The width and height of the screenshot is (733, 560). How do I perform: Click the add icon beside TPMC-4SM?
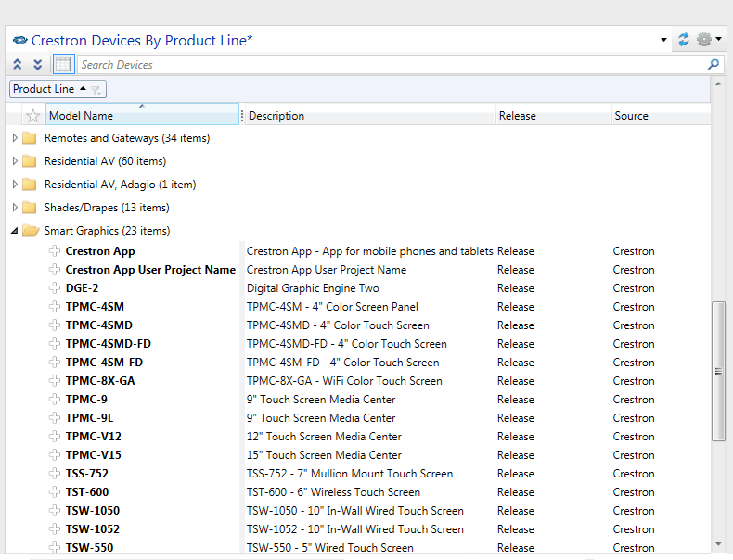pyautogui.click(x=55, y=306)
